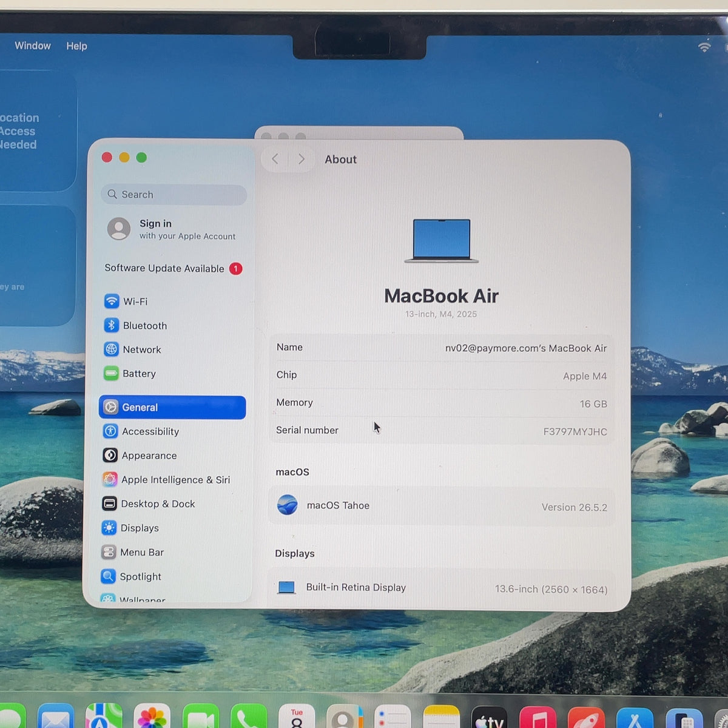Click the 13.6-inch (2560 × 1664) resolution text
728x728 pixels.
tap(551, 589)
